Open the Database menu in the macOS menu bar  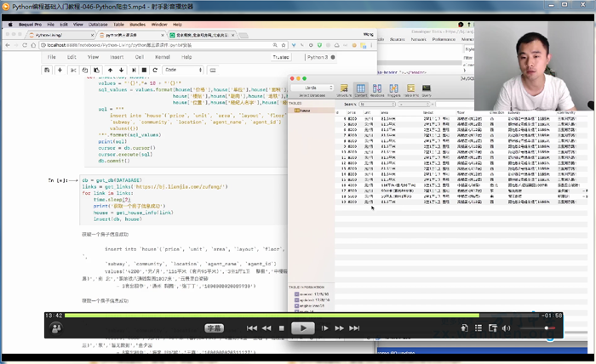coord(98,25)
